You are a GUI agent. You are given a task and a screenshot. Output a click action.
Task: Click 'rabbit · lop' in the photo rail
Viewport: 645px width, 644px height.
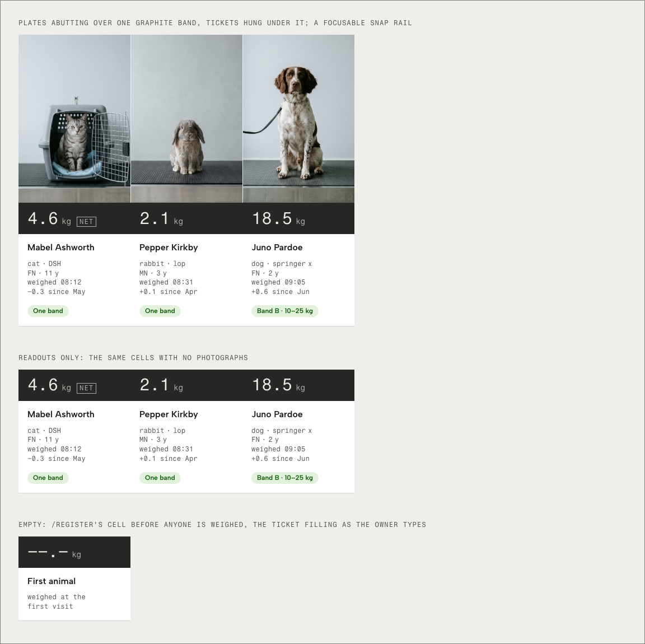click(162, 264)
